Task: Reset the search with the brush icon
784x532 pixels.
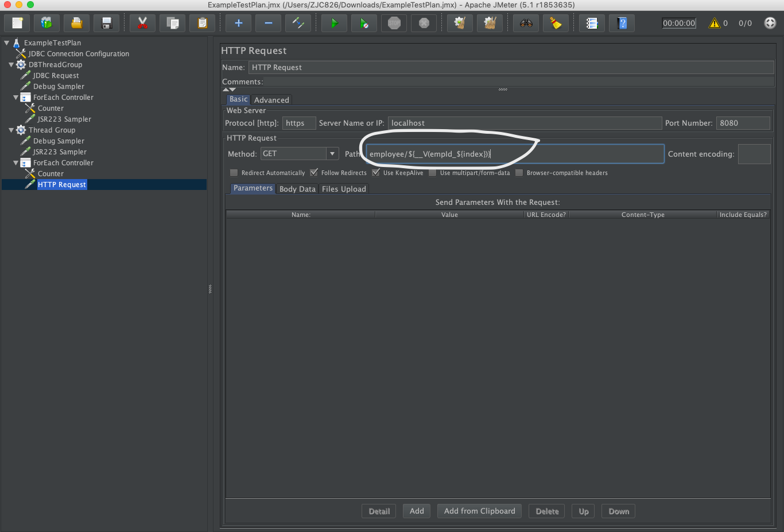Action: tap(556, 23)
